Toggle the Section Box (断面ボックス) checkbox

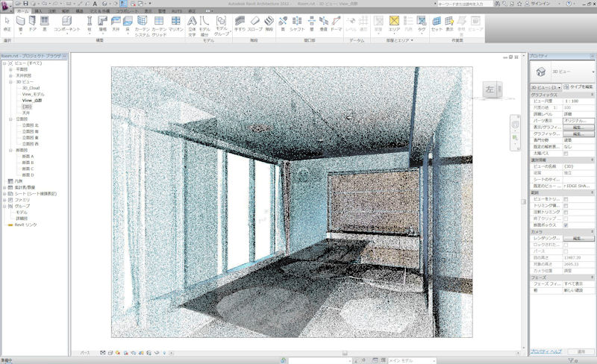pyautogui.click(x=566, y=225)
